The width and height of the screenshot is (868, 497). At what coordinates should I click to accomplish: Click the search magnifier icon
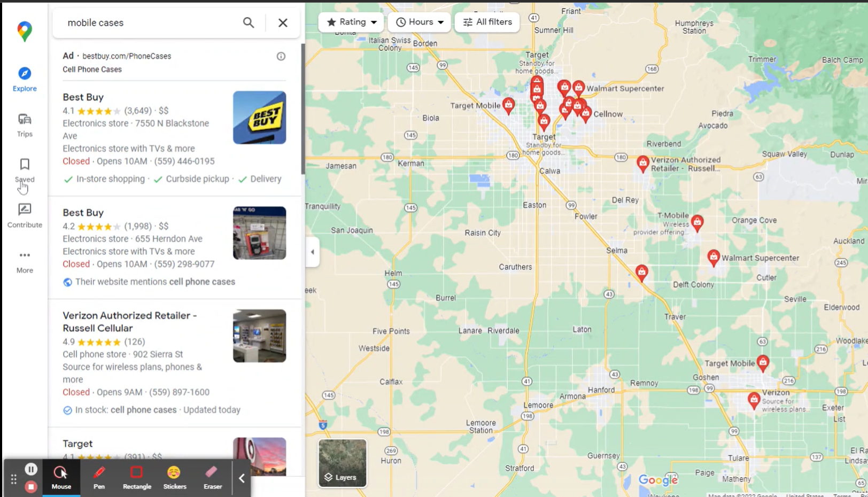[x=249, y=22]
